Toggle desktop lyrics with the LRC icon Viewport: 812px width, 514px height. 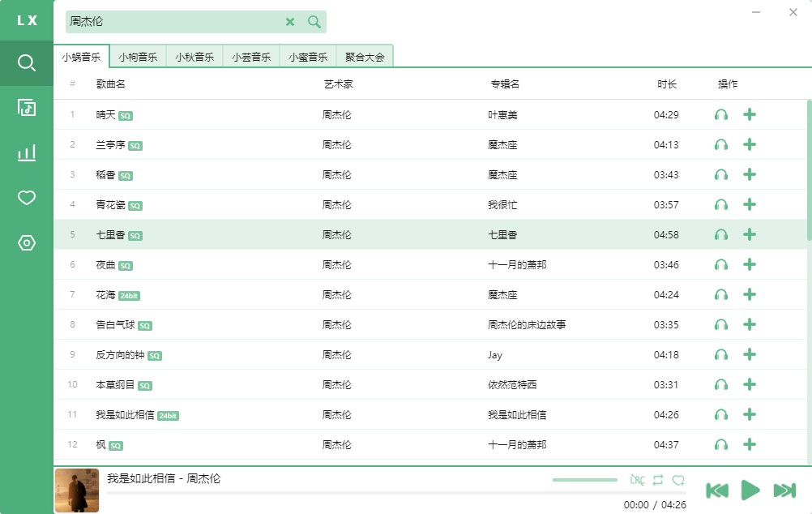coord(639,480)
